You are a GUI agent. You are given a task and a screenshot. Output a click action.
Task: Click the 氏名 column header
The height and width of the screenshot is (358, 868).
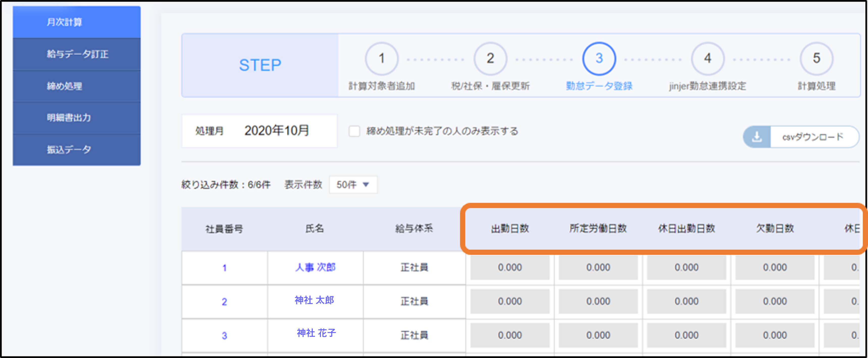[x=315, y=229]
